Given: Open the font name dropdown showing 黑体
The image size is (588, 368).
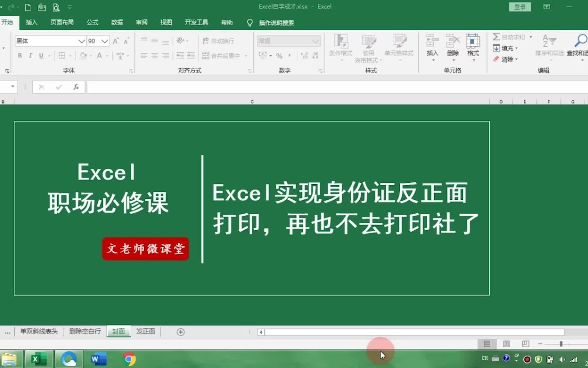Looking at the screenshot, I should point(81,41).
